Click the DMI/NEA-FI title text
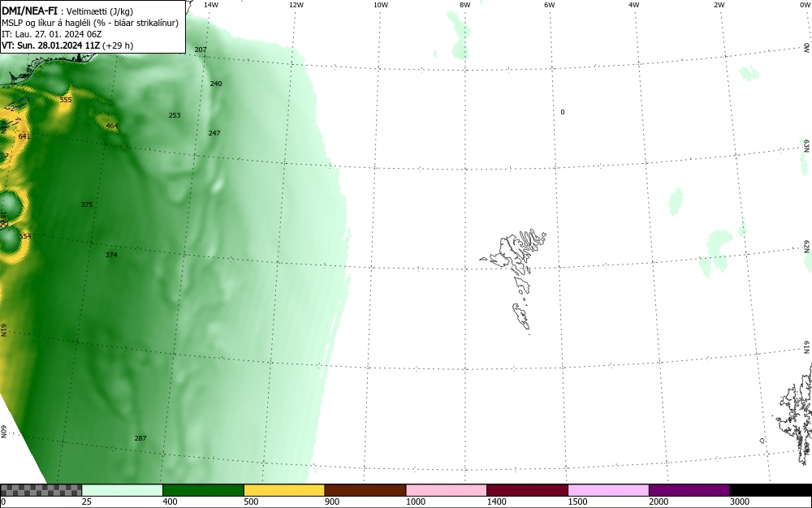 coord(29,11)
